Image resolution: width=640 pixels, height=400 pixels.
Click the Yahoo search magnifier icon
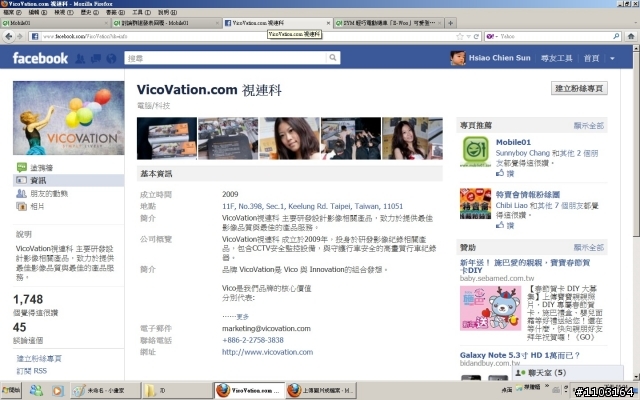(616, 36)
